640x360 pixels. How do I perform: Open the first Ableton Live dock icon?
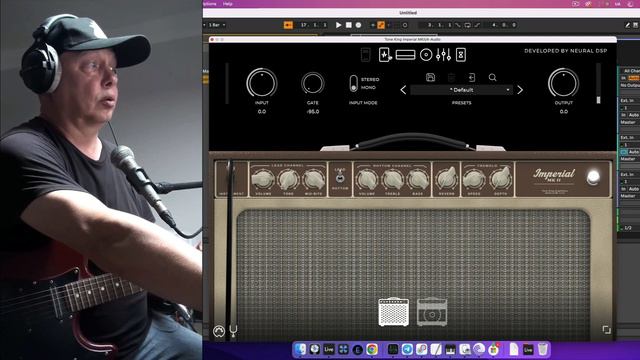point(329,349)
